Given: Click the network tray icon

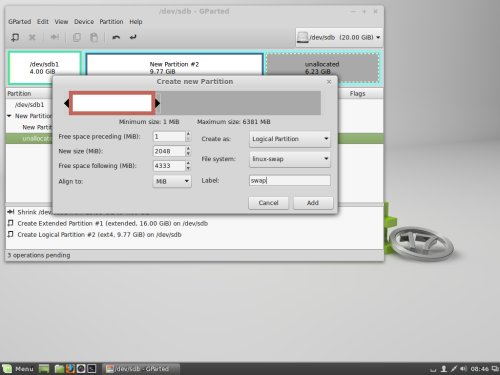Looking at the screenshot, I should pyautogui.click(x=454, y=369).
